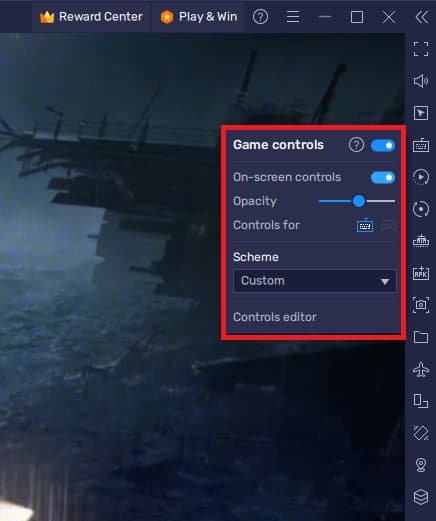The width and height of the screenshot is (436, 521).
Task: Take a screenshot with camera icon
Action: (421, 305)
